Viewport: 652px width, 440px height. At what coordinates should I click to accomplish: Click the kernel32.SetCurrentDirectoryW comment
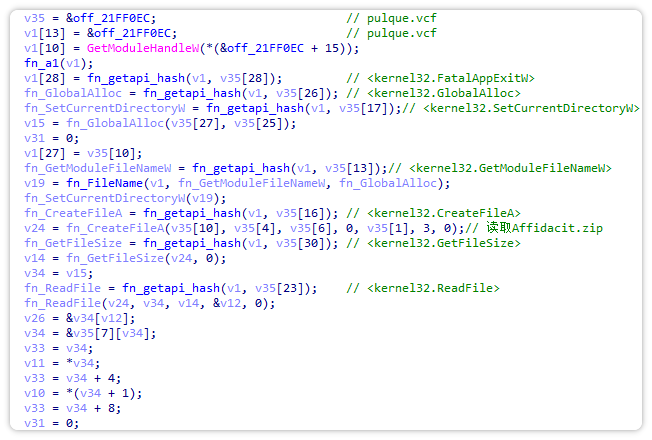point(521,108)
